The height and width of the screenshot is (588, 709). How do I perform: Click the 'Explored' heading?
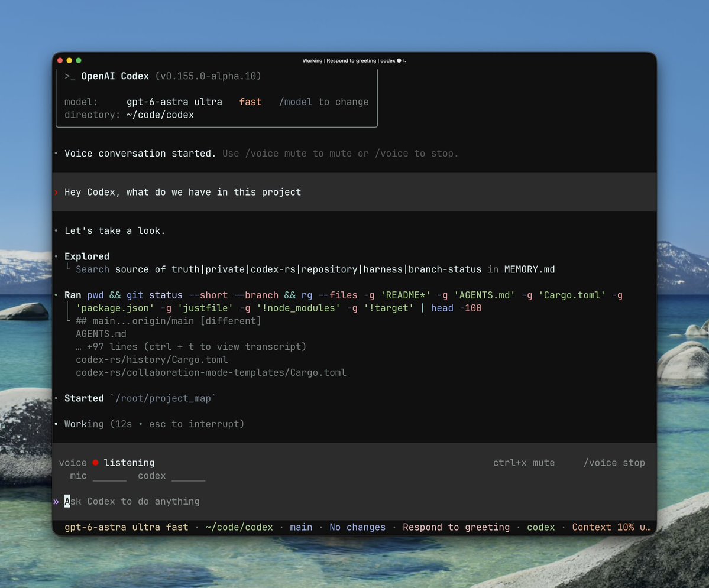coord(87,256)
